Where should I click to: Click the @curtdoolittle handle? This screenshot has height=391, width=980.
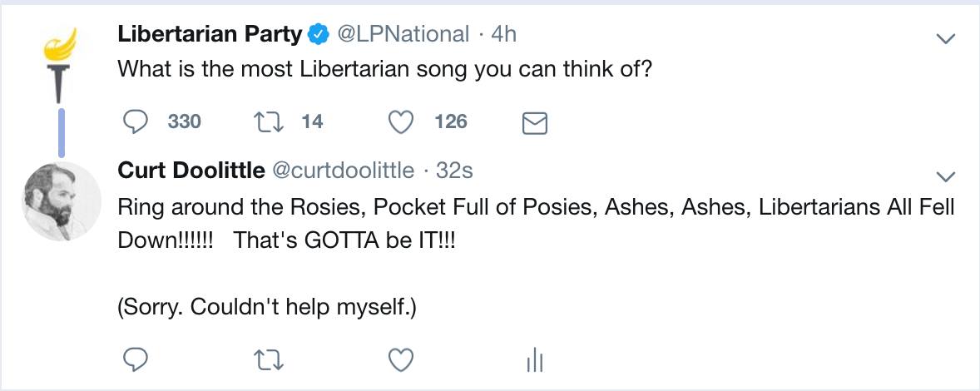coord(343,171)
